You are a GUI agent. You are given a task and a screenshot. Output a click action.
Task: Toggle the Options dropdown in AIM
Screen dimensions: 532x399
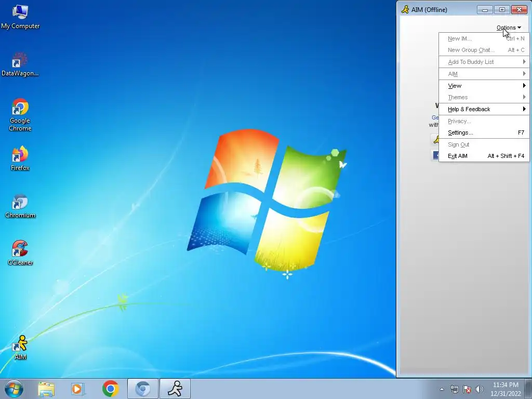509,28
